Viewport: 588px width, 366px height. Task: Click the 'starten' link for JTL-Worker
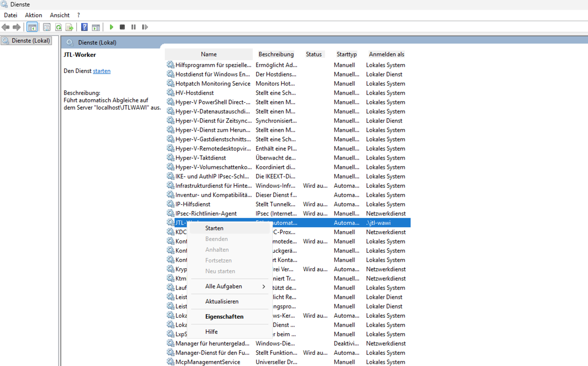click(102, 71)
